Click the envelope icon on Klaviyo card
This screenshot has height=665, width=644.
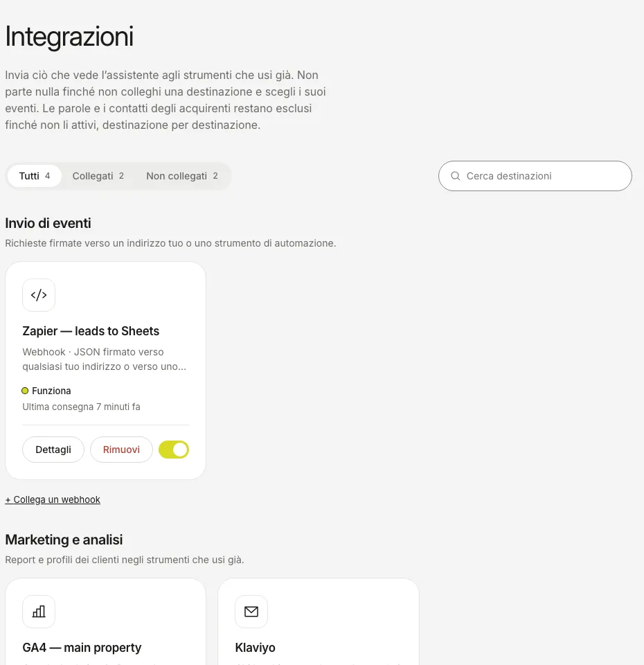[251, 612]
